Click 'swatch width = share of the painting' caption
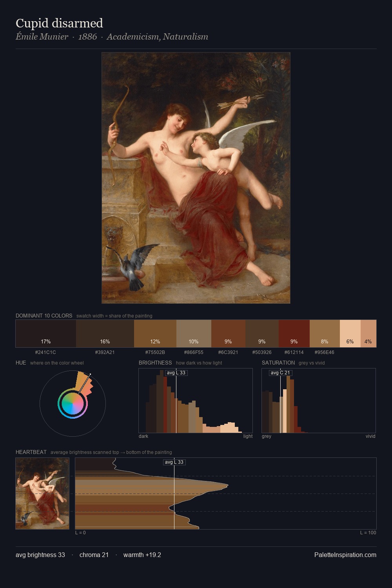Viewport: 392px width, 588px height. [114, 316]
